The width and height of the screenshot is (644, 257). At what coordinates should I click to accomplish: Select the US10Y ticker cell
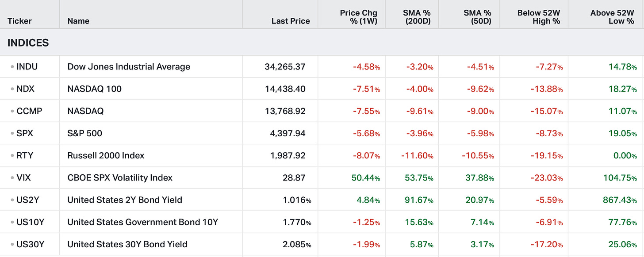click(x=30, y=222)
